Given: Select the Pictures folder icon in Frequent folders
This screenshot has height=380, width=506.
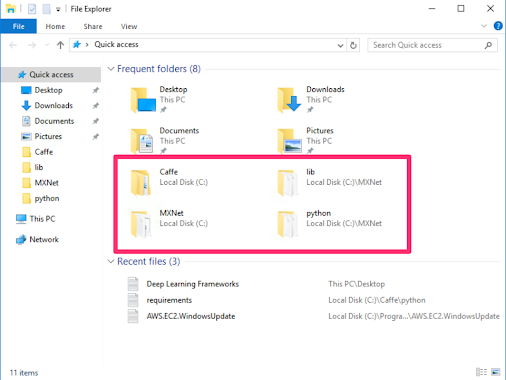Looking at the screenshot, I should click(289, 141).
